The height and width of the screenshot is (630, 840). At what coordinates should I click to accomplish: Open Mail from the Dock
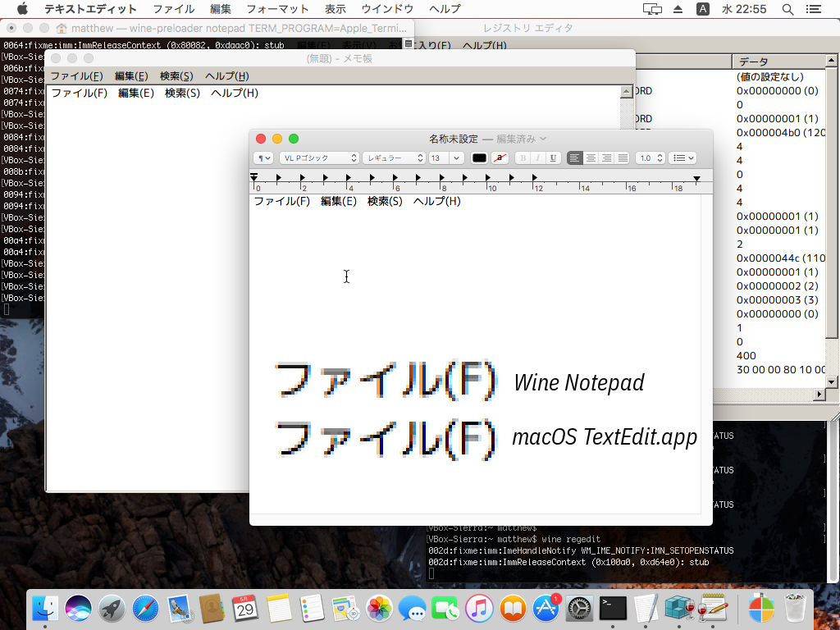click(179, 608)
